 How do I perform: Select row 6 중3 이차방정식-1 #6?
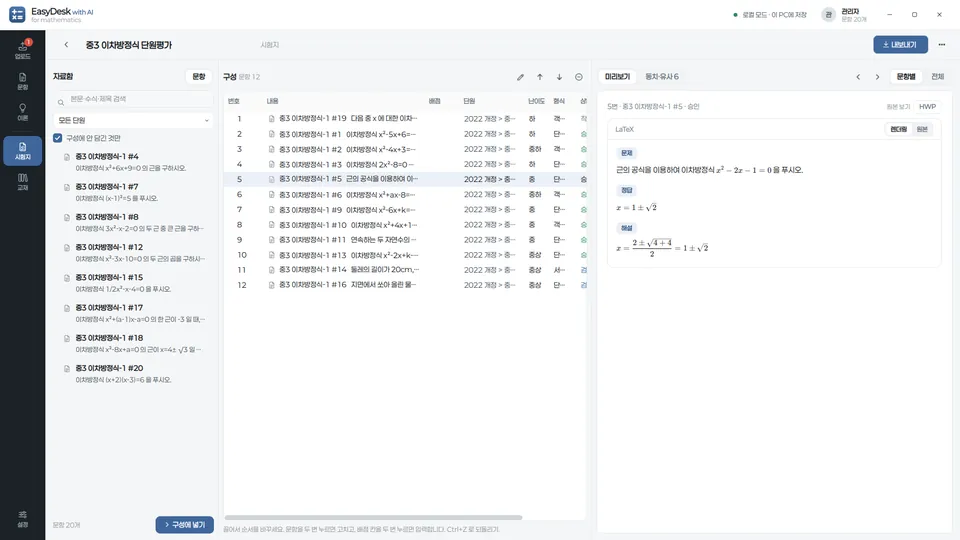(405, 195)
